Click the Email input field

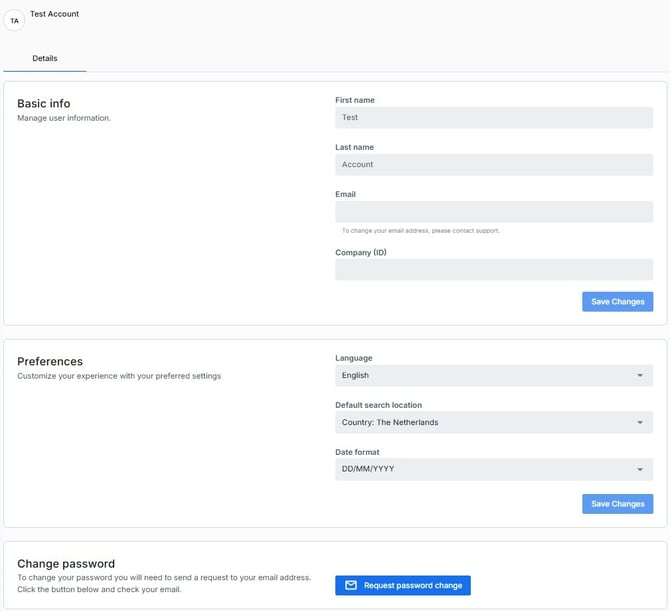pyautogui.click(x=494, y=212)
